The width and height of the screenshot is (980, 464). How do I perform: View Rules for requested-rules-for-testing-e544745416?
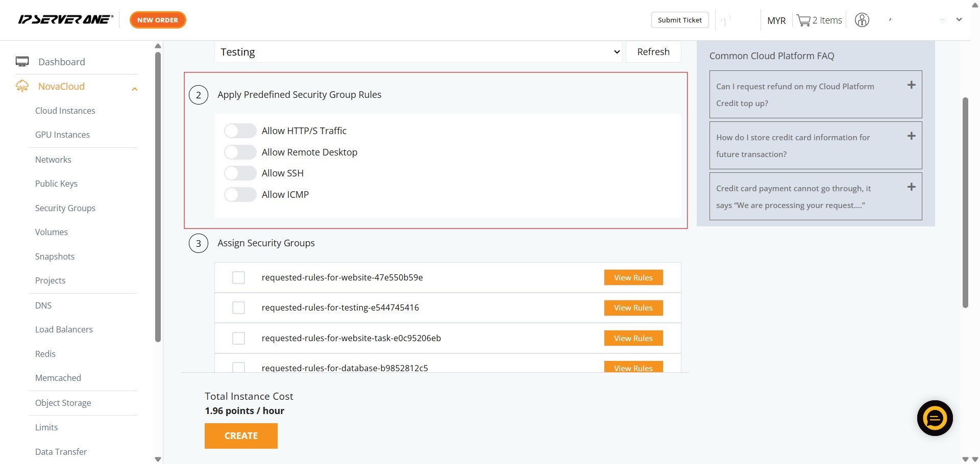633,308
